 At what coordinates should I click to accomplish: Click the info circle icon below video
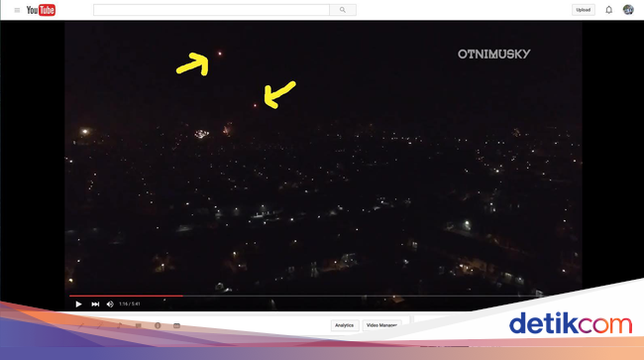click(158, 325)
